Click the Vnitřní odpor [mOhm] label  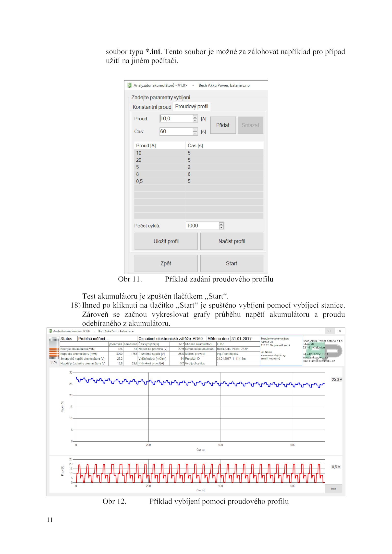click(x=154, y=359)
